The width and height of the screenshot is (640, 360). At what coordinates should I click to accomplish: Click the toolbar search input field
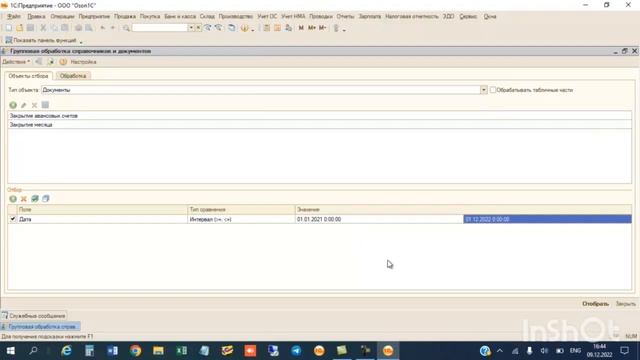pyautogui.click(x=160, y=28)
